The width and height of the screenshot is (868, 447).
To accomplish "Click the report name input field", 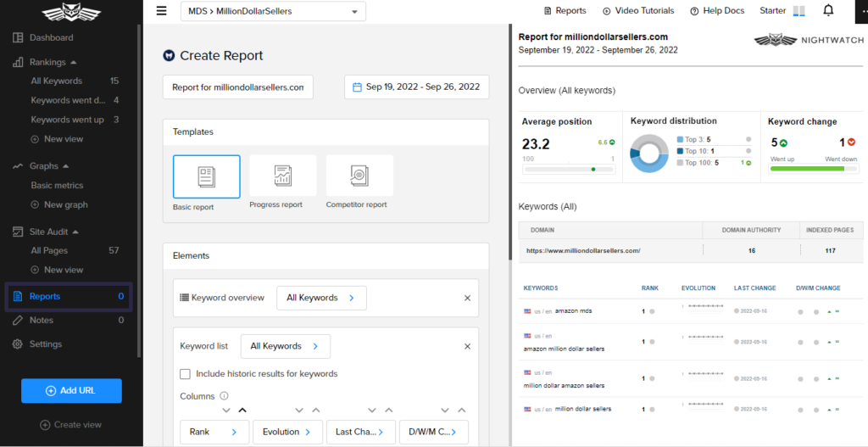I will [238, 87].
